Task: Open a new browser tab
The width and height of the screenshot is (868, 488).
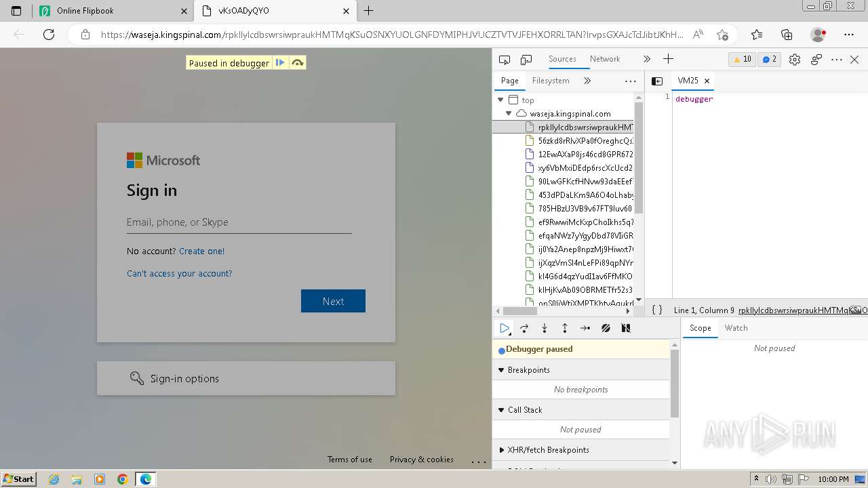Action: click(369, 11)
